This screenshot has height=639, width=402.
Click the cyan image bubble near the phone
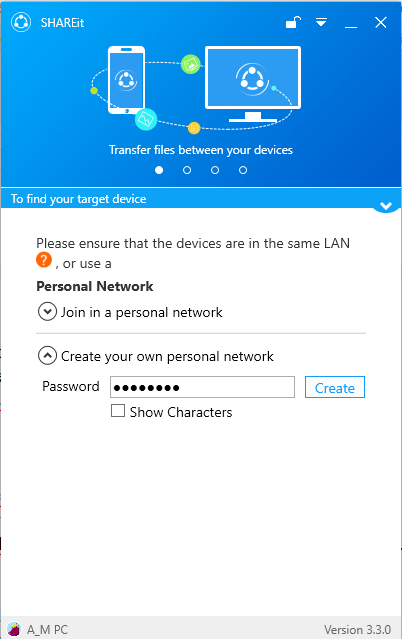pos(146,119)
